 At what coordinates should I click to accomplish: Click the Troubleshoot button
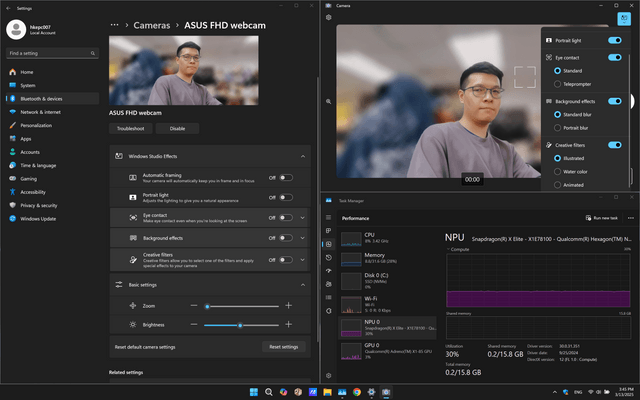(131, 128)
